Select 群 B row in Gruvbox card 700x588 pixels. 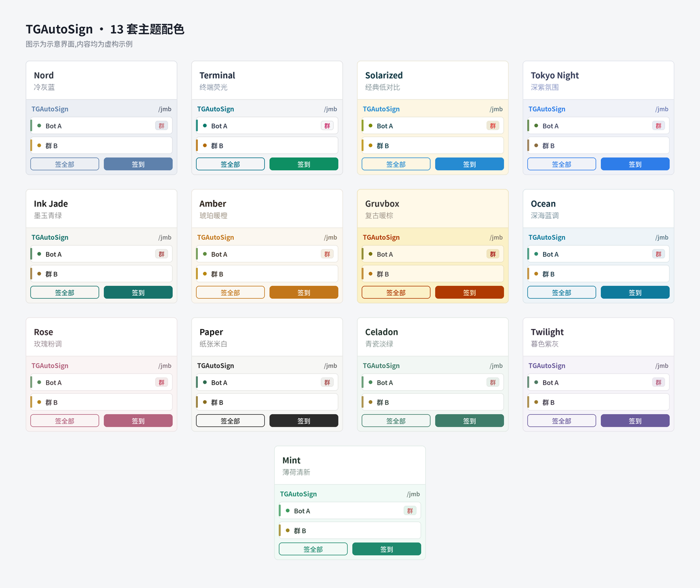[433, 274]
